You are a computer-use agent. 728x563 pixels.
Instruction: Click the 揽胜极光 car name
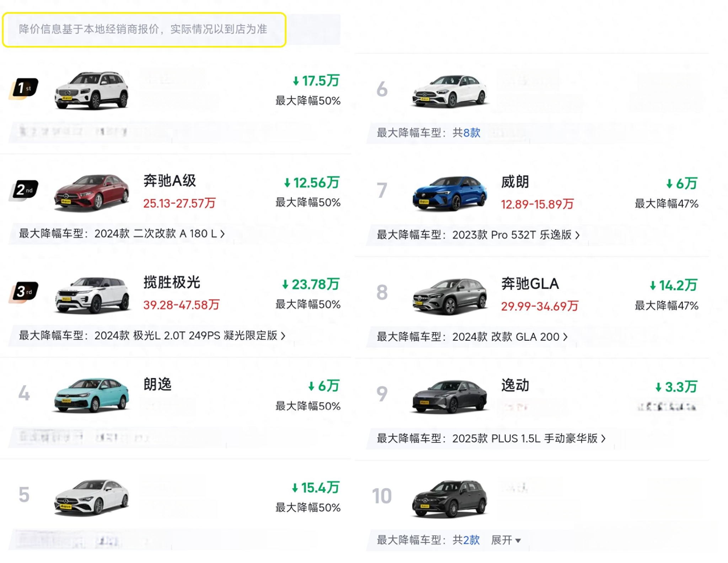[172, 282]
